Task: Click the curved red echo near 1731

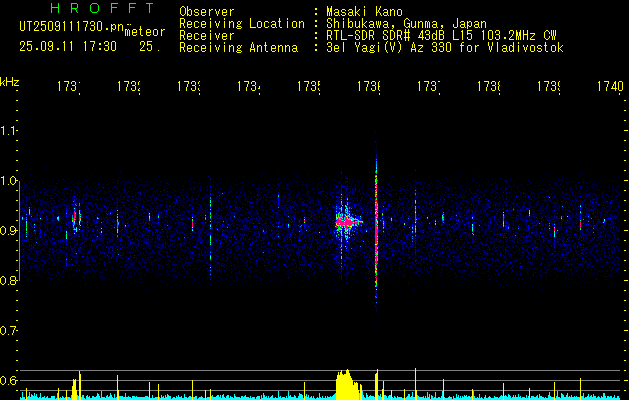Action: (x=76, y=218)
